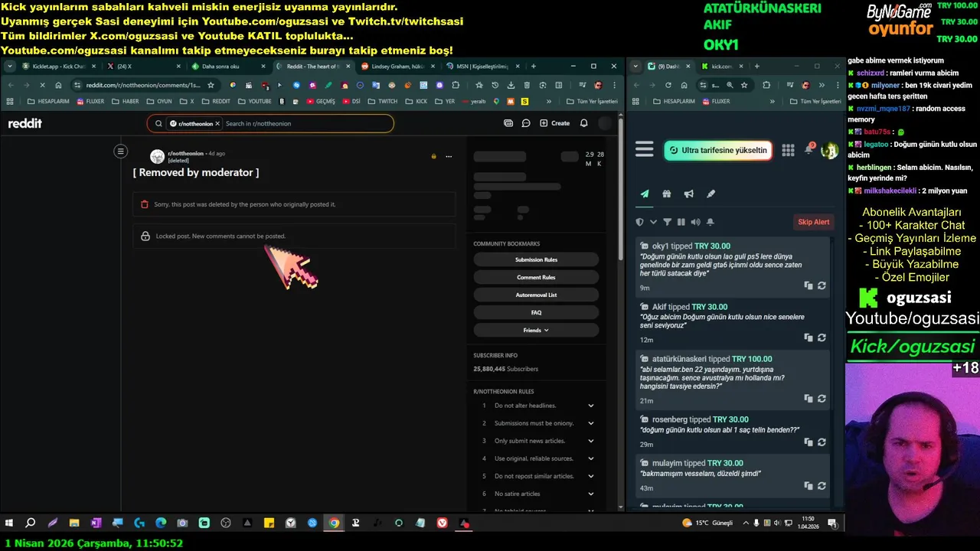The image size is (980, 551).
Task: Select the gift icon tab in dashboard
Action: [667, 194]
